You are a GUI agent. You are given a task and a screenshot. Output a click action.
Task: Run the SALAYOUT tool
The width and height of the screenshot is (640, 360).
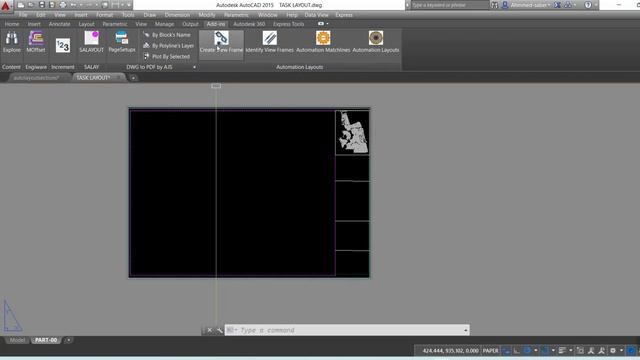(x=91, y=42)
